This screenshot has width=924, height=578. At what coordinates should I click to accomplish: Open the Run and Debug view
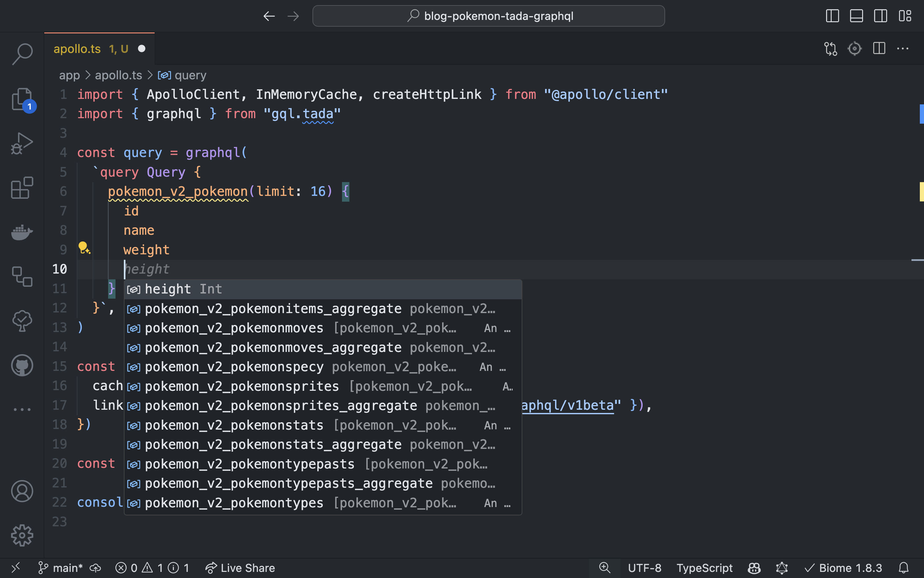[x=22, y=143]
